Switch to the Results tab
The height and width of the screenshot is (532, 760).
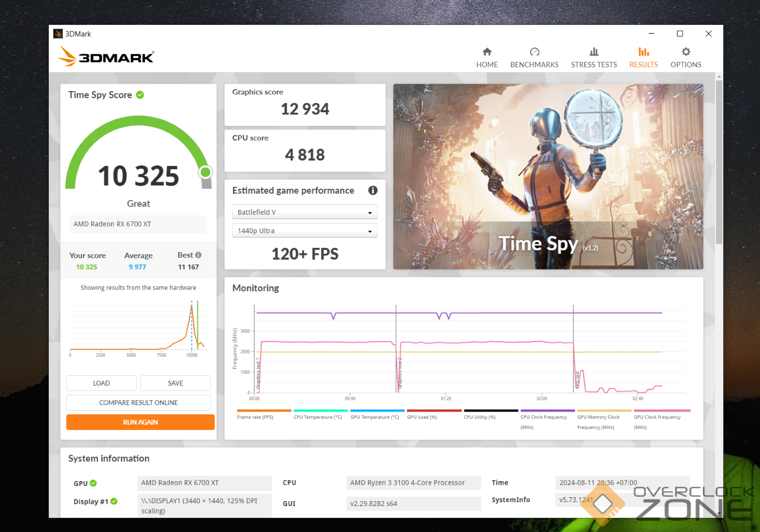[x=643, y=57]
